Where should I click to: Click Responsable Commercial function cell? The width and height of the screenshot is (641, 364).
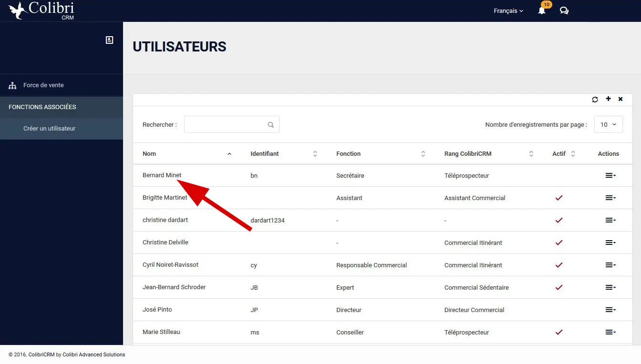[372, 265]
